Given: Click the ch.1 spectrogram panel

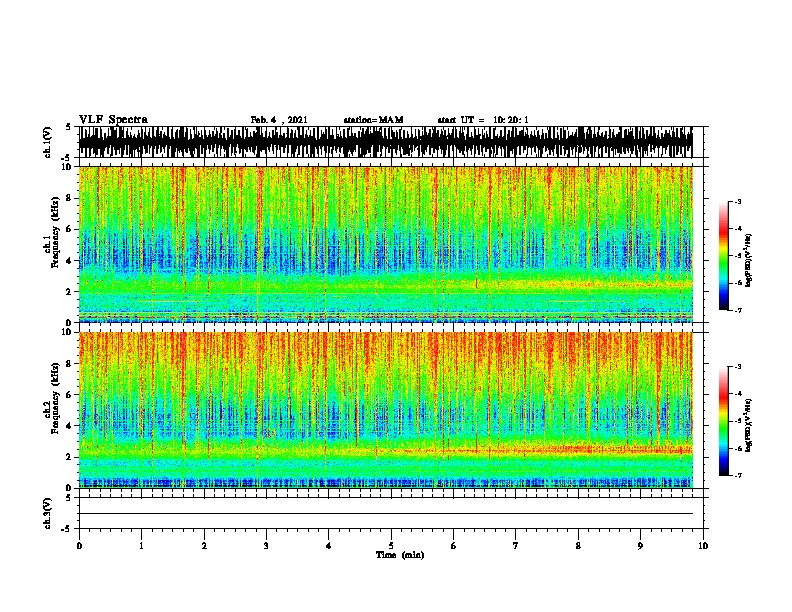Looking at the screenshot, I should [386, 244].
